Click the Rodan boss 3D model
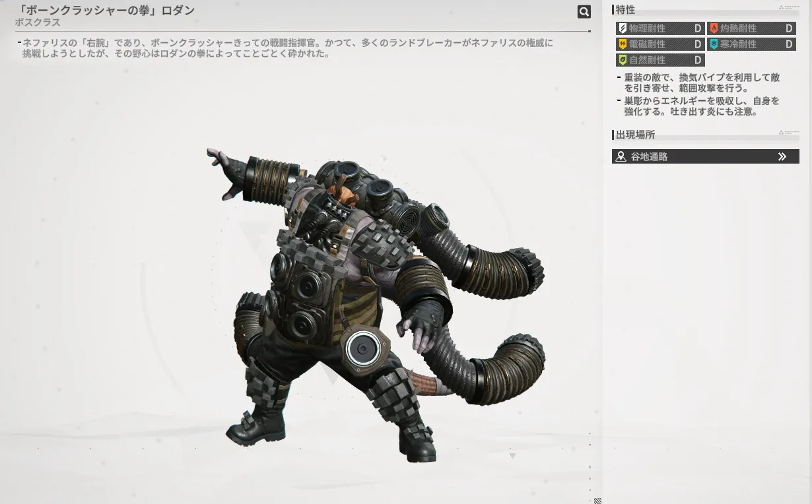Screen dimensions: 812x504 click(x=343, y=297)
